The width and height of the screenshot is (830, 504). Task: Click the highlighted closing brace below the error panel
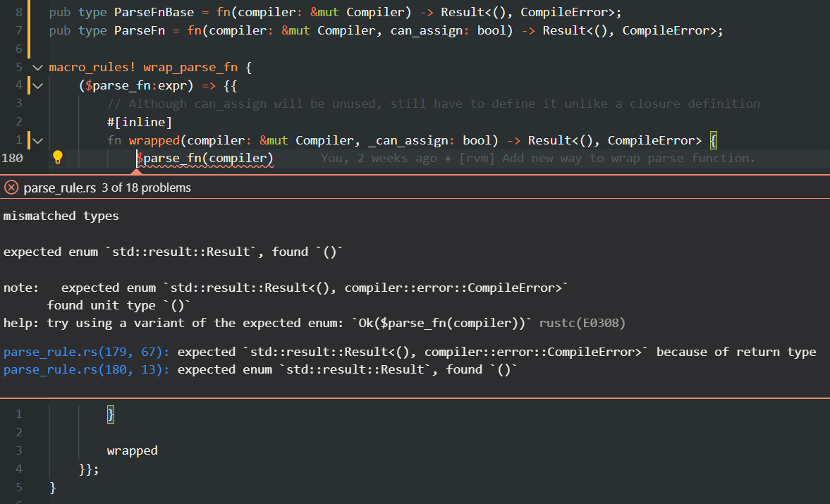click(111, 414)
